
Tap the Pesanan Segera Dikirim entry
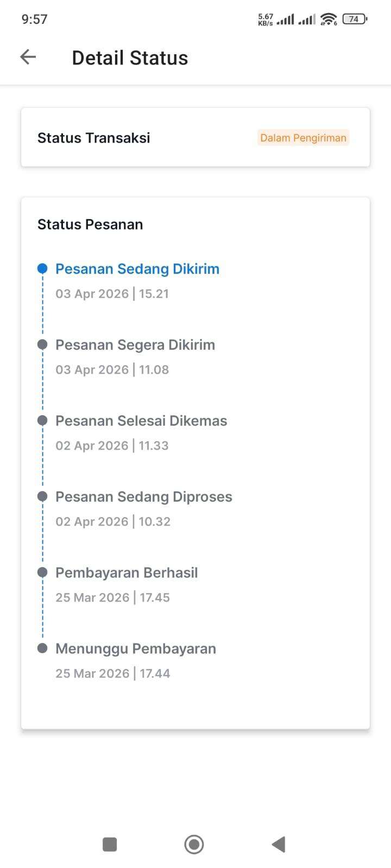click(x=135, y=345)
